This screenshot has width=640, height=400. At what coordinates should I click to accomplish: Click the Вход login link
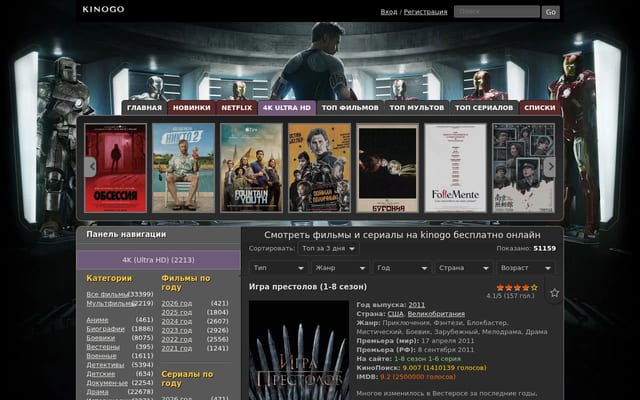click(x=389, y=12)
